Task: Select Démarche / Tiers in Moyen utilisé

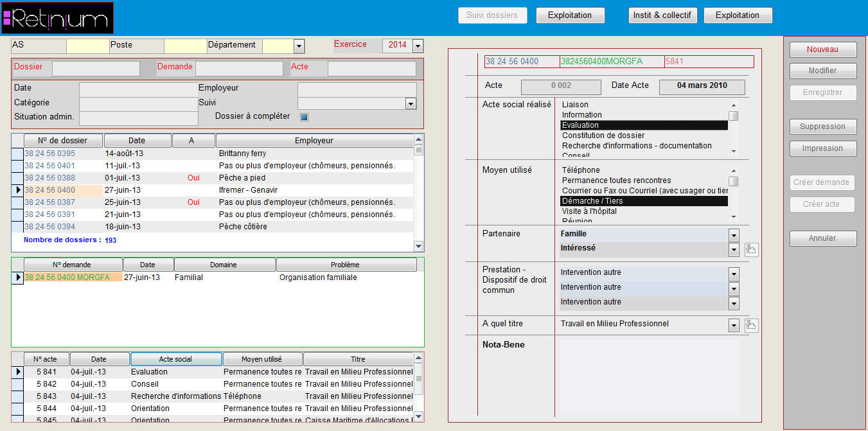Action: pos(644,201)
